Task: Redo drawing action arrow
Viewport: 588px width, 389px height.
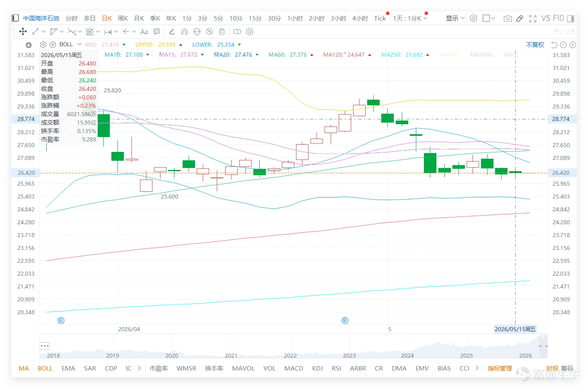Action: (x=570, y=31)
